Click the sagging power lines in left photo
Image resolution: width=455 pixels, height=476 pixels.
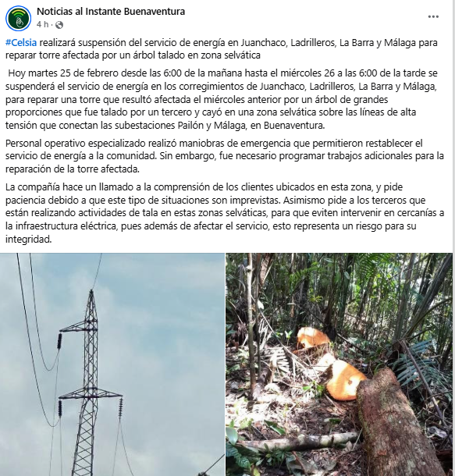click(x=38, y=318)
